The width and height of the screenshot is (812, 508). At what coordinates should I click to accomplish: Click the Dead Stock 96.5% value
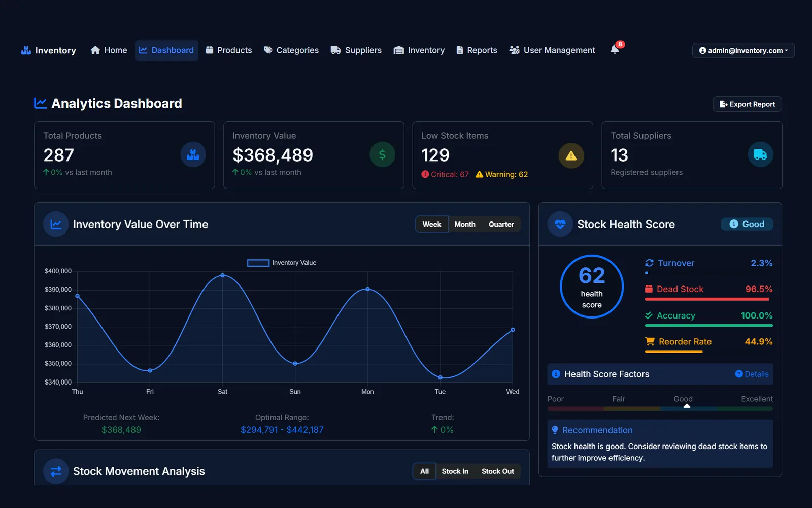(x=759, y=289)
